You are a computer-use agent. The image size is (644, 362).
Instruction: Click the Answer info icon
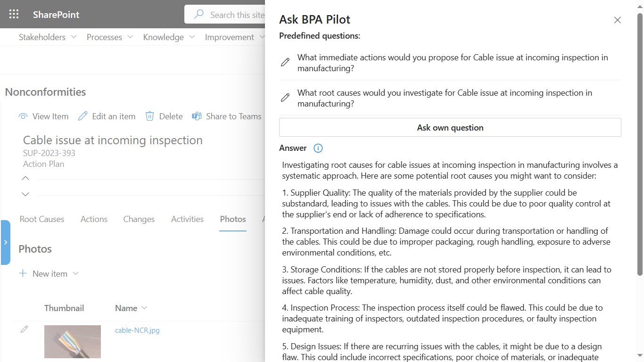(318, 148)
